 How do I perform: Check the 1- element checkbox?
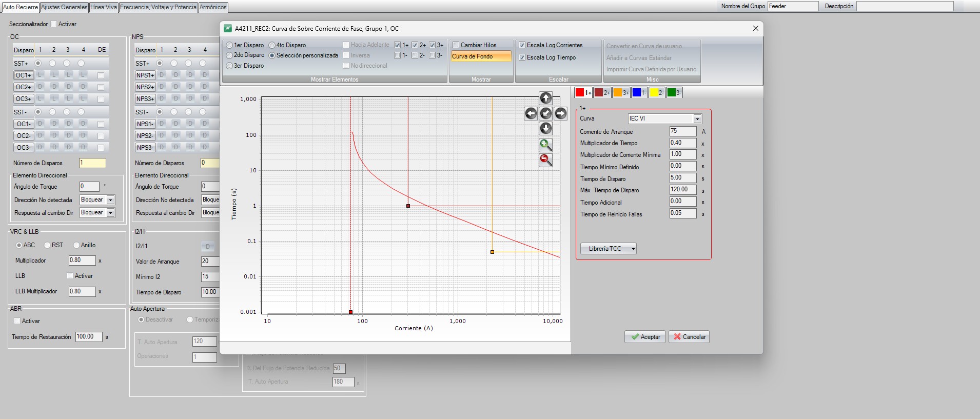pos(397,55)
